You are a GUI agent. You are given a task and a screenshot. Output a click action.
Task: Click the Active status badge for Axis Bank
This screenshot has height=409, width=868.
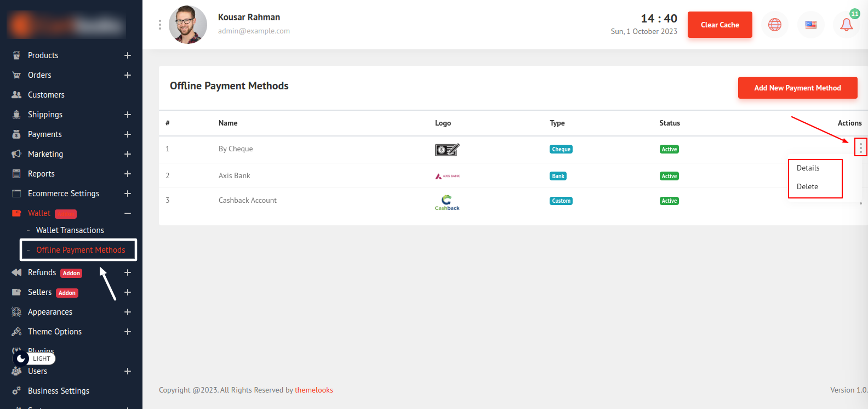coord(669,176)
